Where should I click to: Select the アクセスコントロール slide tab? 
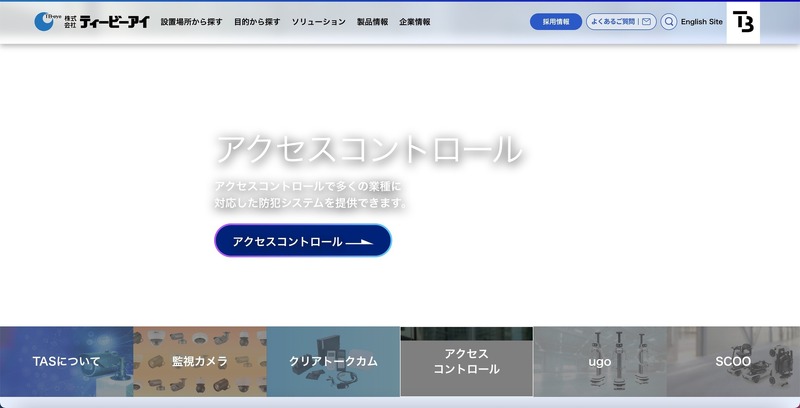(x=466, y=361)
